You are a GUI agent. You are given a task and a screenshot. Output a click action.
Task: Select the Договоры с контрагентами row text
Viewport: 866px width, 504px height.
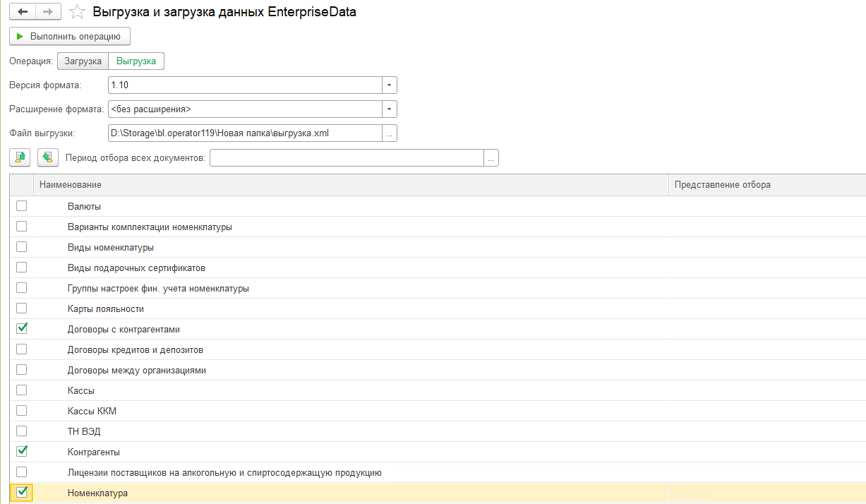pos(124,330)
